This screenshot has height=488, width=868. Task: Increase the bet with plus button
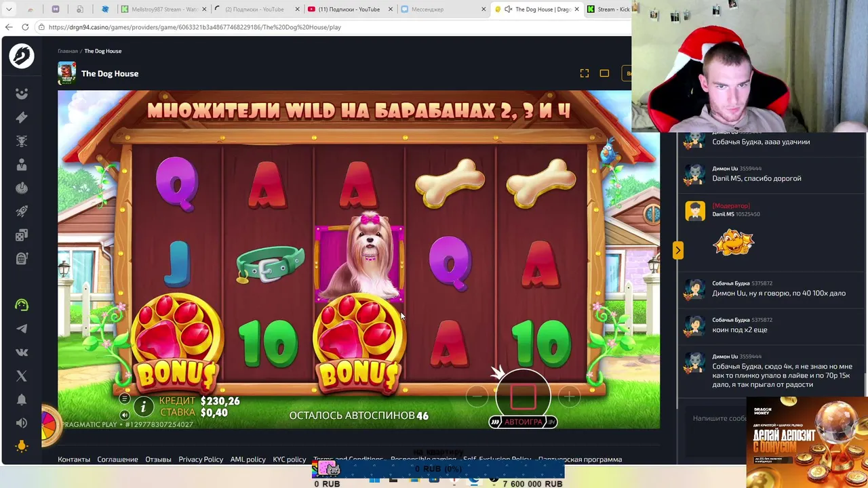pyautogui.click(x=569, y=396)
